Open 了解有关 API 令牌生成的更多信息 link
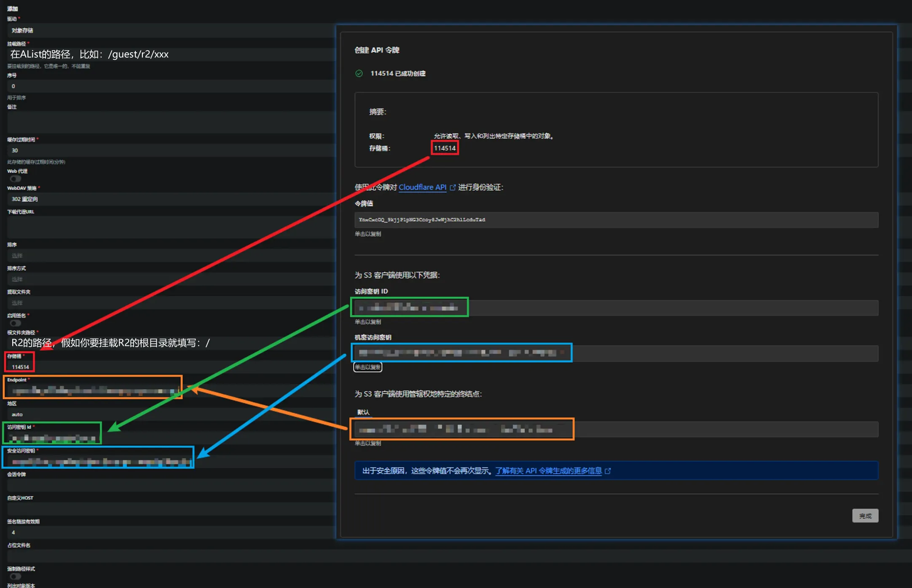Viewport: 912px width, 588px height. (548, 471)
